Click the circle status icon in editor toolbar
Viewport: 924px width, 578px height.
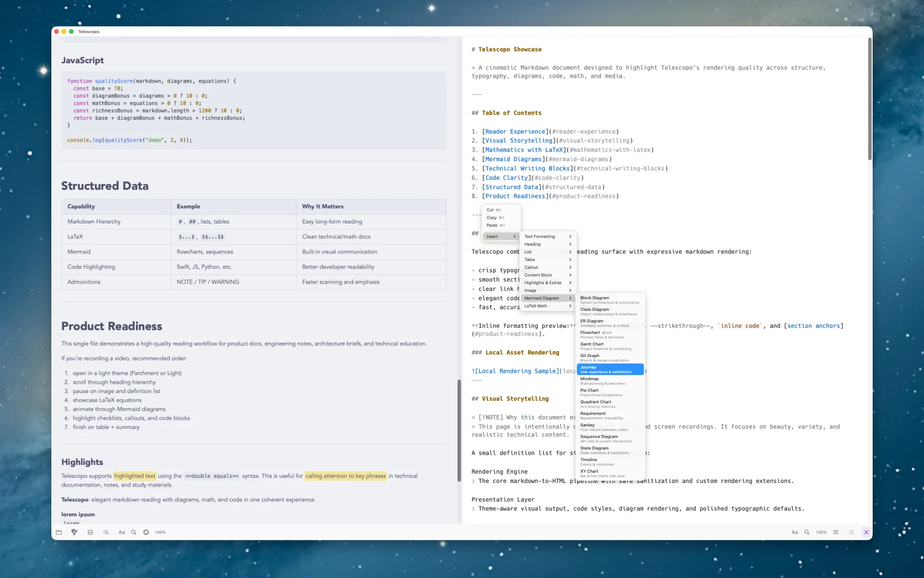[851, 532]
